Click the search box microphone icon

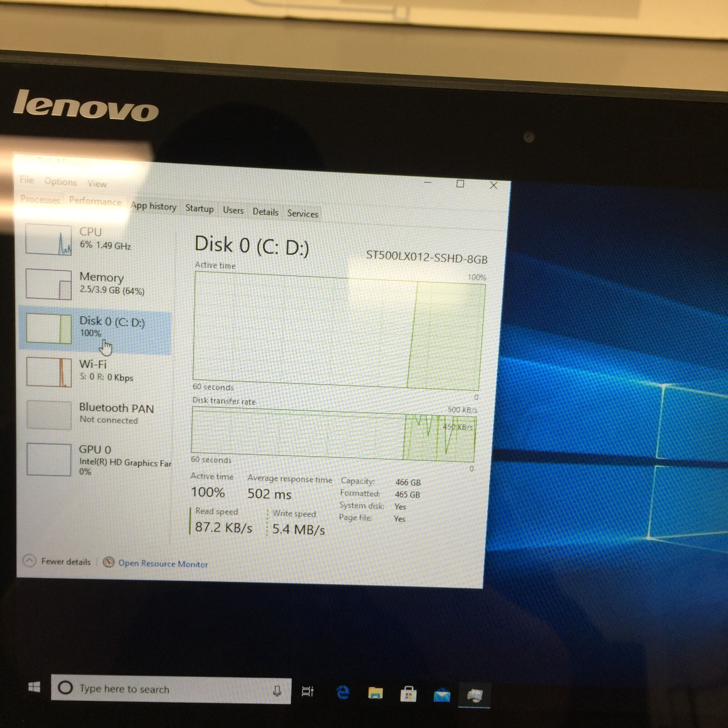coord(277,691)
